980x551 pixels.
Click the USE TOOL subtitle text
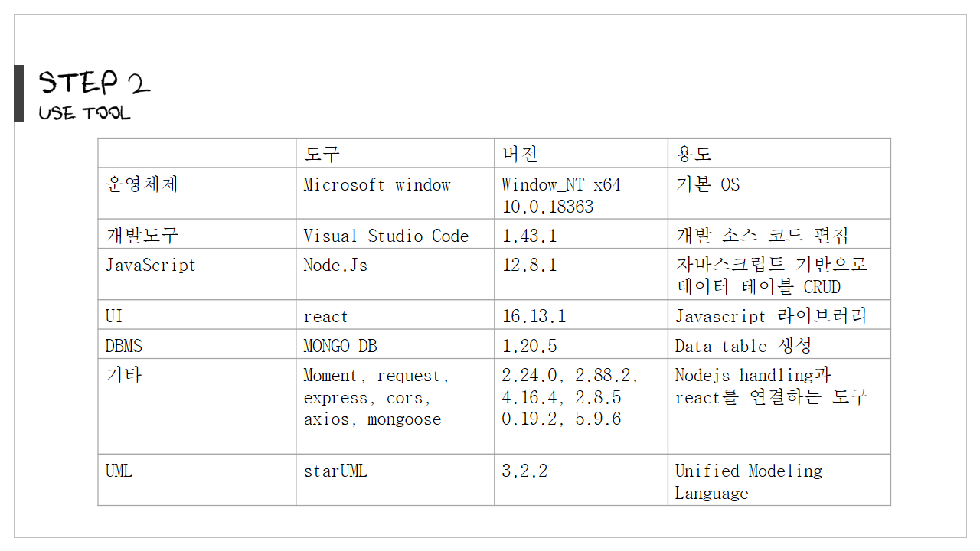coord(84,113)
